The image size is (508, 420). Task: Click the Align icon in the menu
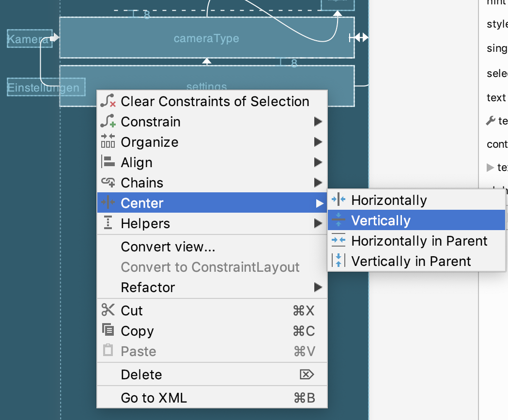click(108, 162)
